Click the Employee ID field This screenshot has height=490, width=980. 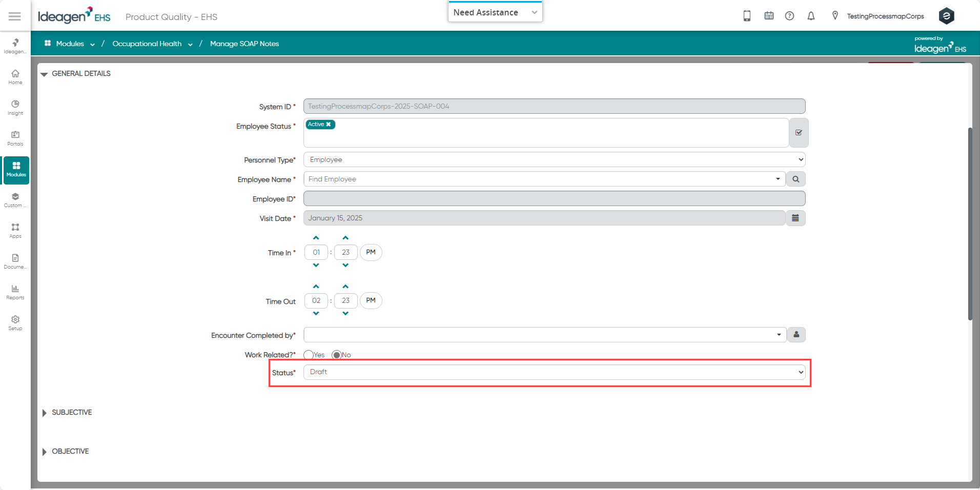point(554,198)
